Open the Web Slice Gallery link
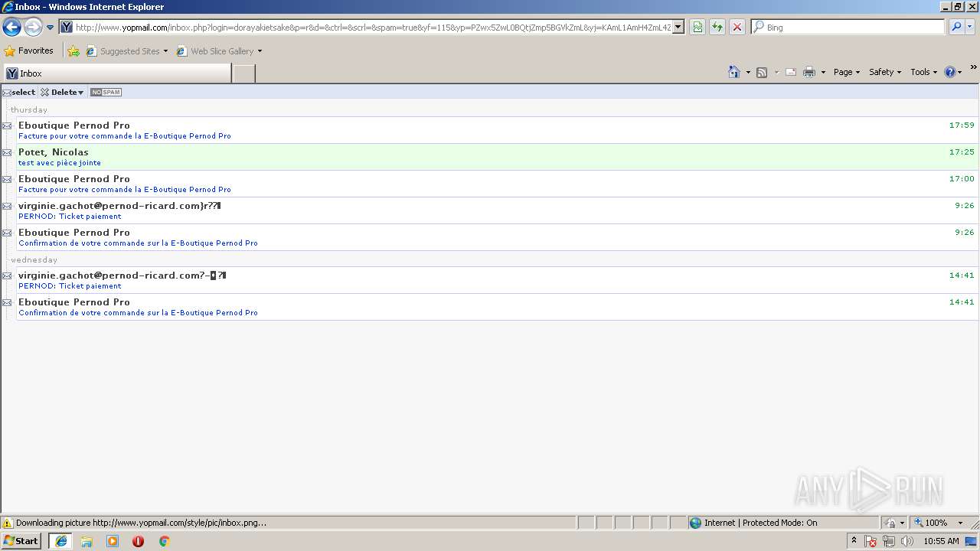 click(215, 51)
